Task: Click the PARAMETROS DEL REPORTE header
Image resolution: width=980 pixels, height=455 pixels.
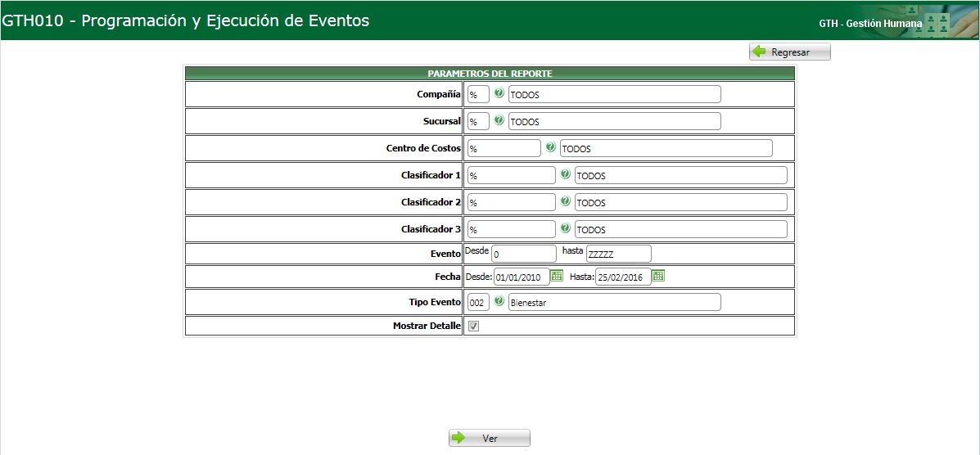Action: click(x=490, y=74)
